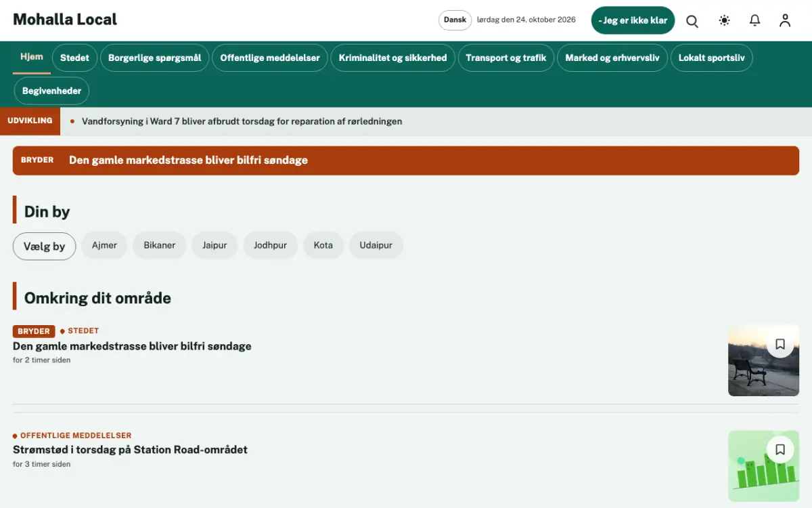Click the 'Din by' section heading
This screenshot has height=508, width=812.
coord(47,212)
